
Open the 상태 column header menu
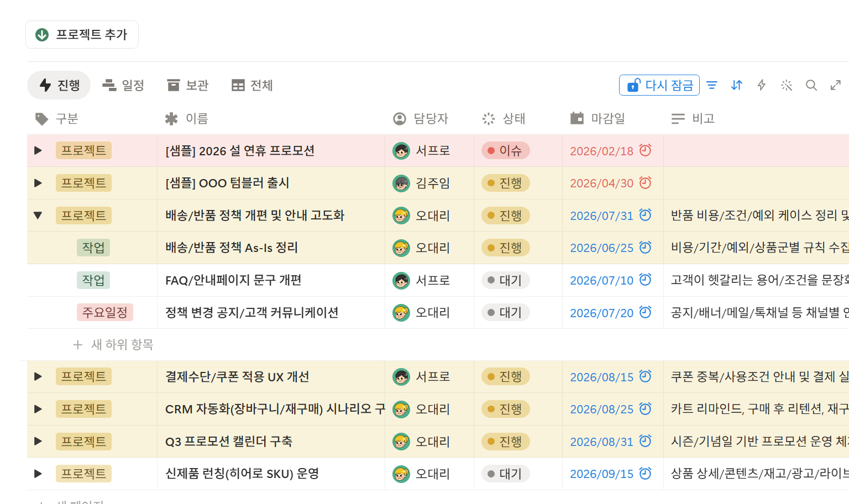tap(504, 119)
